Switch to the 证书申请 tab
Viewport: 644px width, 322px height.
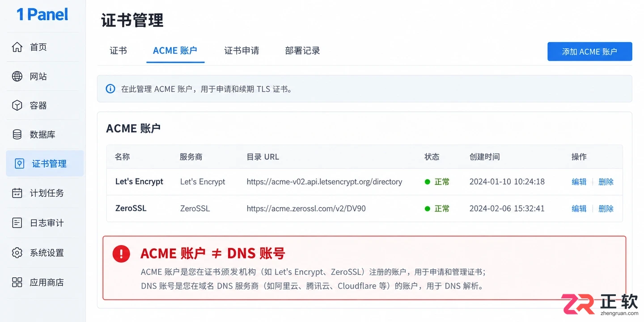pyautogui.click(x=241, y=51)
